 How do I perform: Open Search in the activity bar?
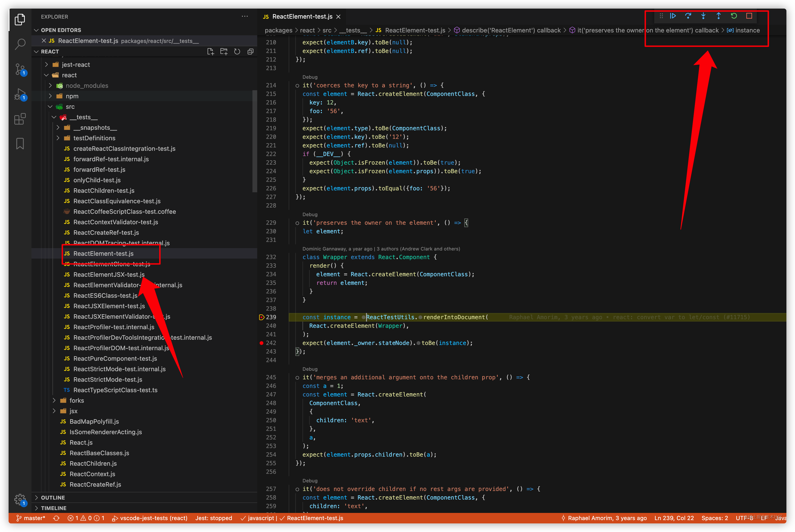[20, 44]
